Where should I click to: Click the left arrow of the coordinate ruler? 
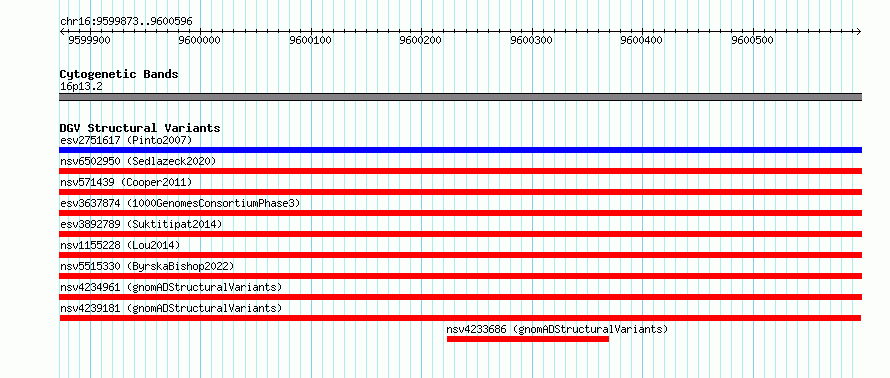(x=62, y=31)
